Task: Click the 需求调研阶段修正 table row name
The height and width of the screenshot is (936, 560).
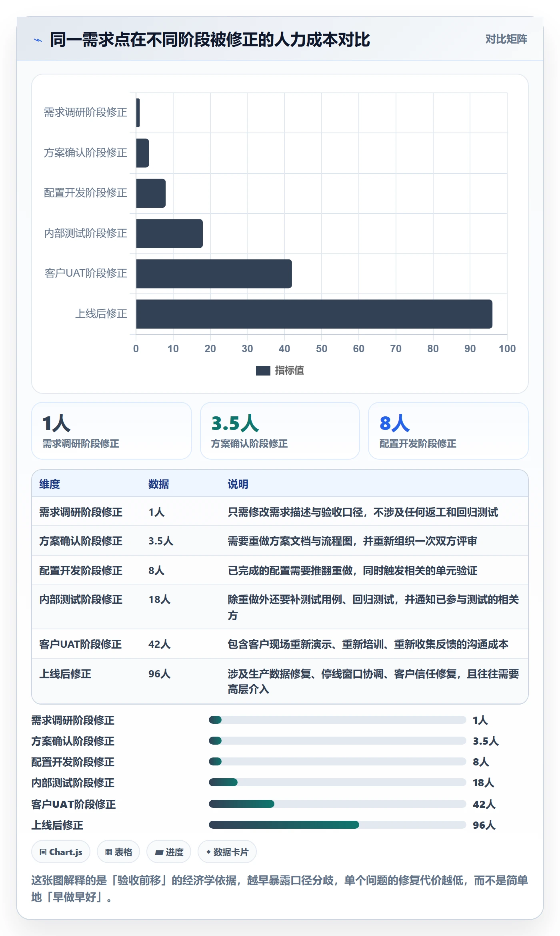Action: (81, 512)
